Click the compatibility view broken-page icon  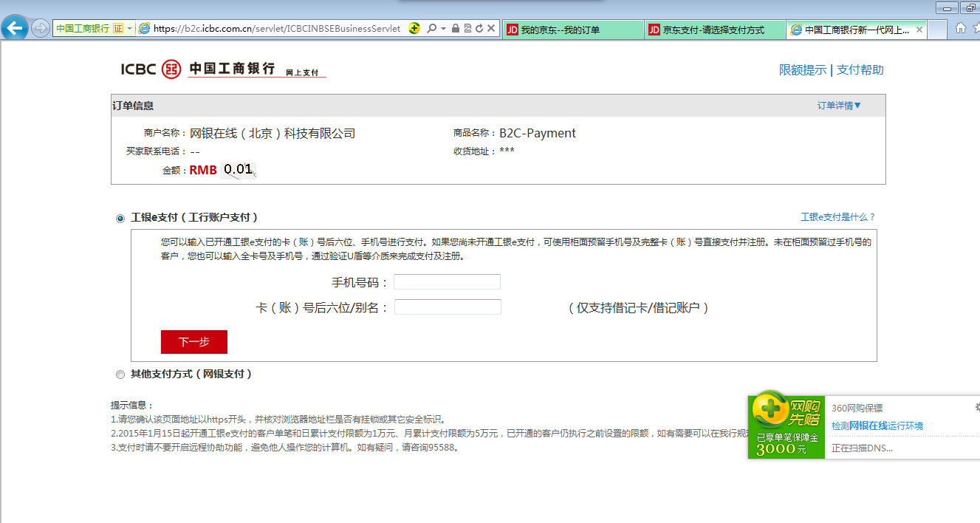tap(467, 29)
